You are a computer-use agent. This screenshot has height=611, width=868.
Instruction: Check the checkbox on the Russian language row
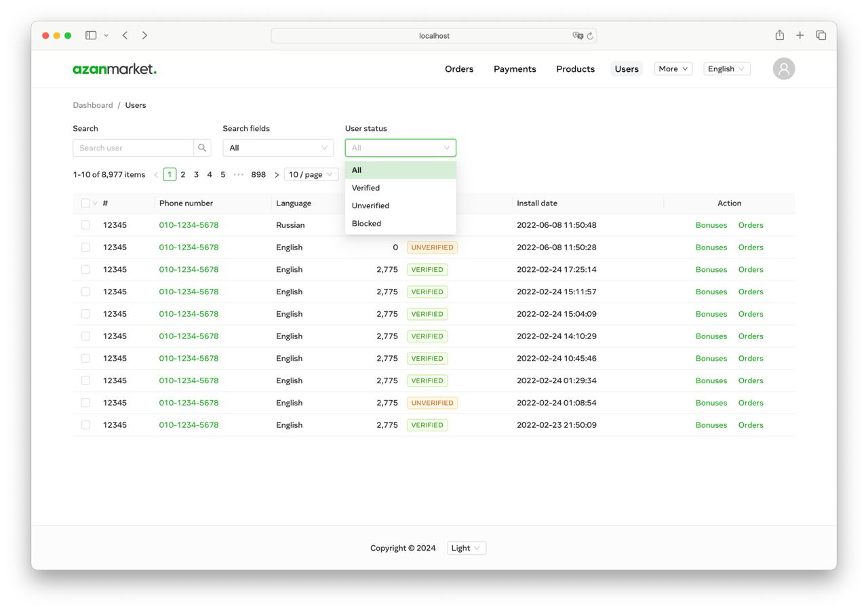point(85,224)
